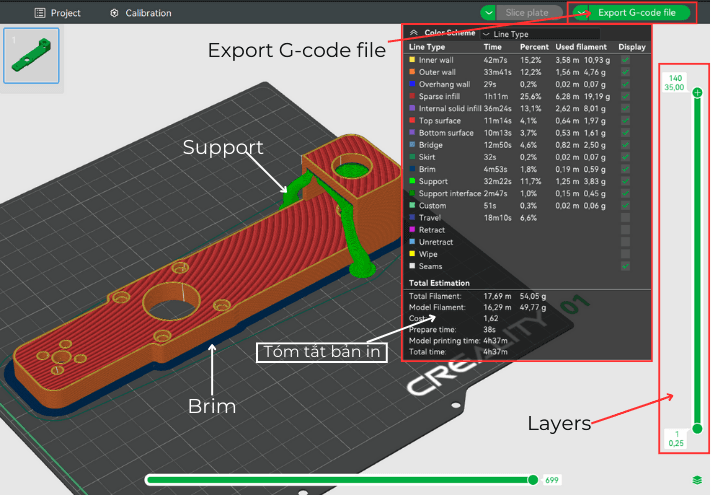Switch to the Project tab
The image size is (711, 495).
[58, 13]
